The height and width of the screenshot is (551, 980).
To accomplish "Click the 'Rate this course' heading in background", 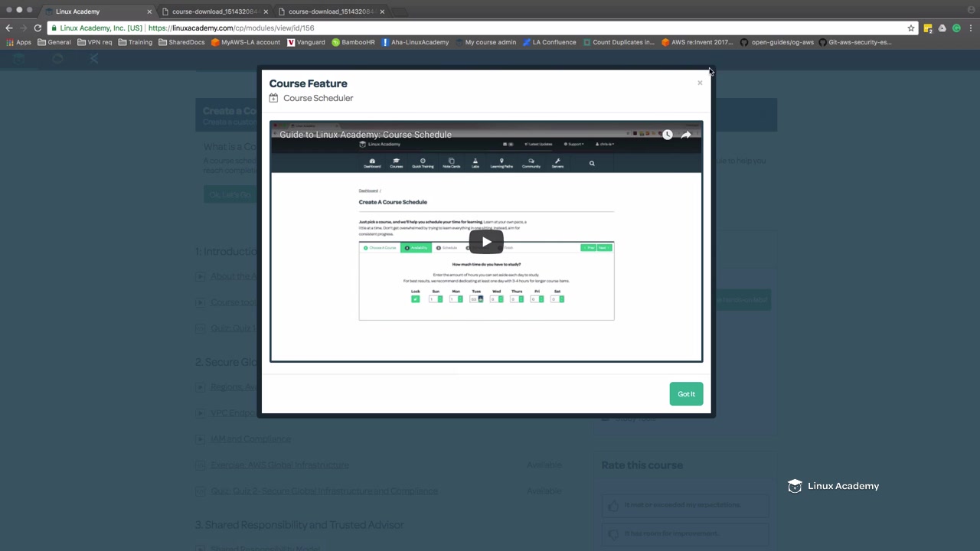I will (x=642, y=465).
